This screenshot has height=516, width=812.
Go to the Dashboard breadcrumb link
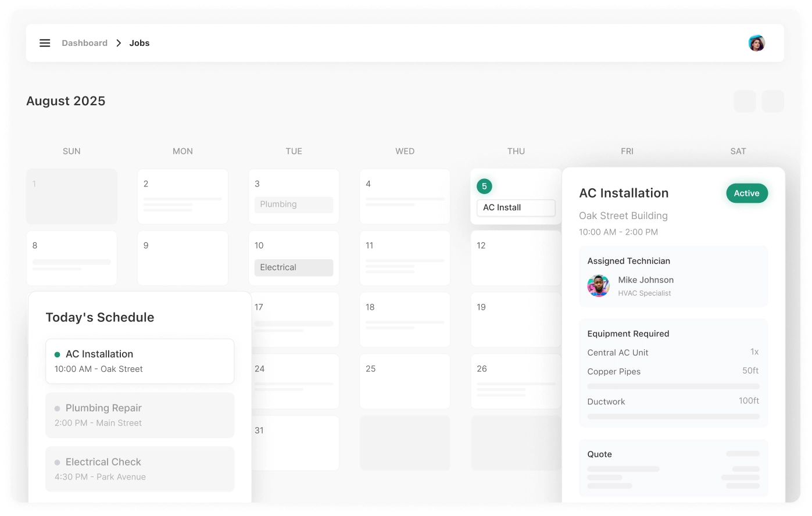pyautogui.click(x=84, y=43)
